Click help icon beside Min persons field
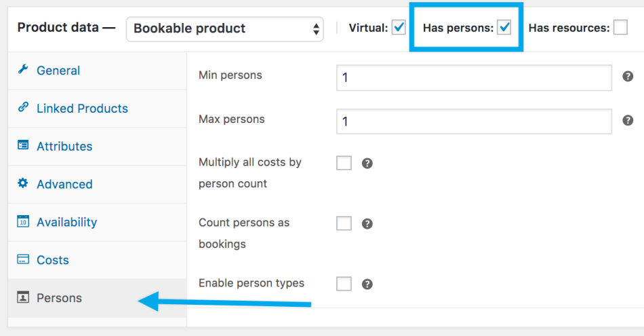 628,77
